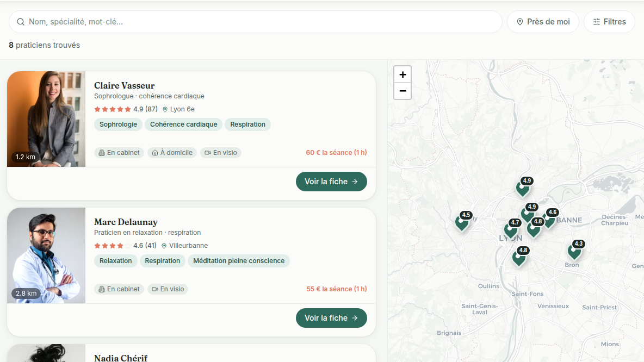Click Claire Vasseur's En cabinet badge
The image size is (644, 362).
coord(119,153)
